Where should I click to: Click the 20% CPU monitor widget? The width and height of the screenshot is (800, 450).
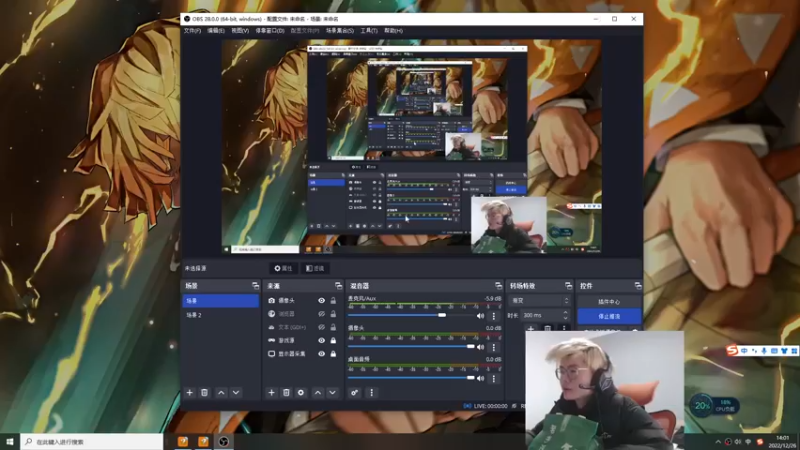[x=713, y=406]
